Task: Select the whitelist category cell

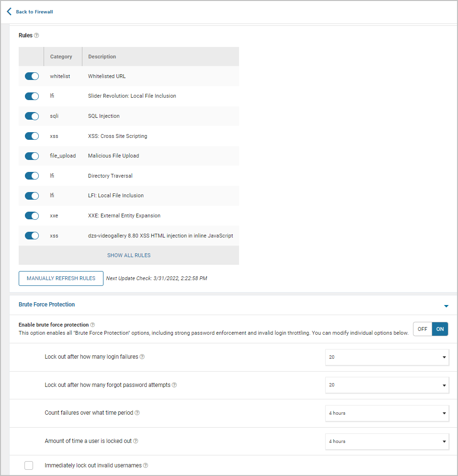Action: [x=60, y=76]
